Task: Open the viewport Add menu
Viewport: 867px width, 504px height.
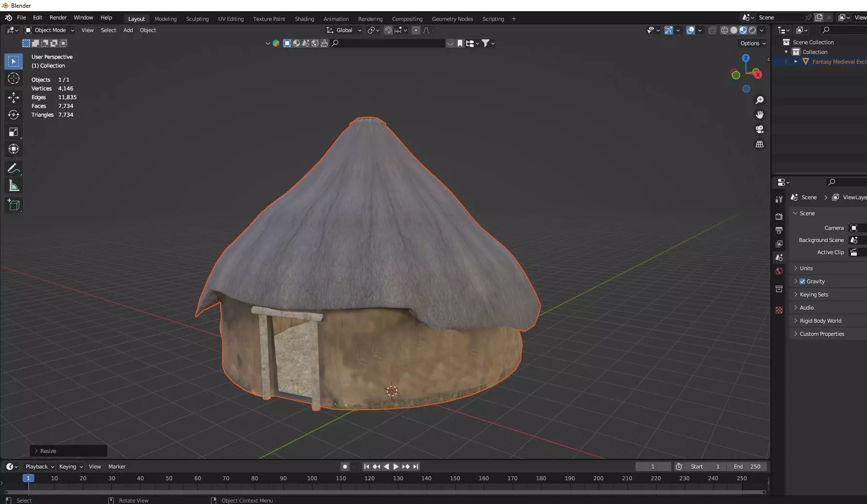Action: pyautogui.click(x=128, y=30)
